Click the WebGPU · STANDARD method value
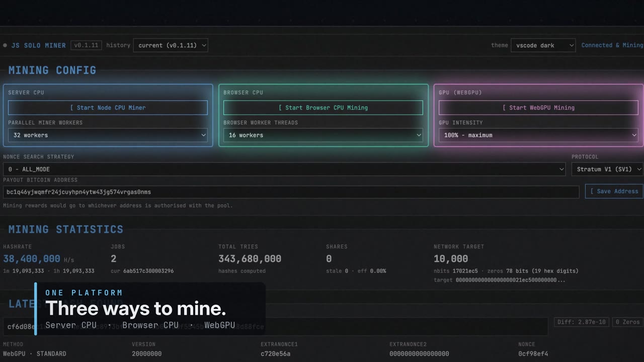 tap(35, 354)
